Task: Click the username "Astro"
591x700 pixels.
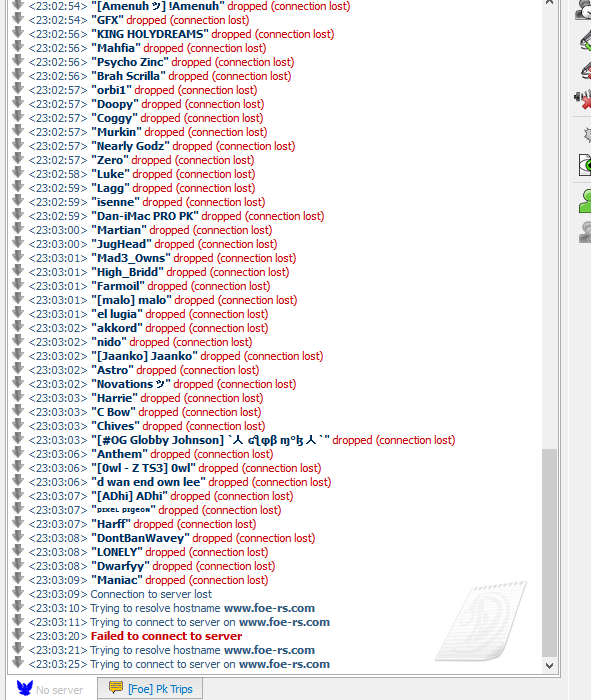Action: pos(112,370)
